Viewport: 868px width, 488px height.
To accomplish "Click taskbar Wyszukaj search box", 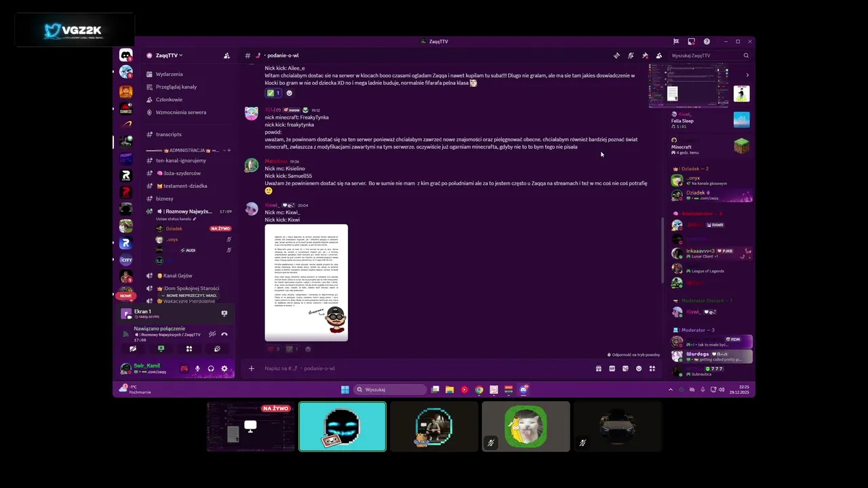I will point(391,390).
